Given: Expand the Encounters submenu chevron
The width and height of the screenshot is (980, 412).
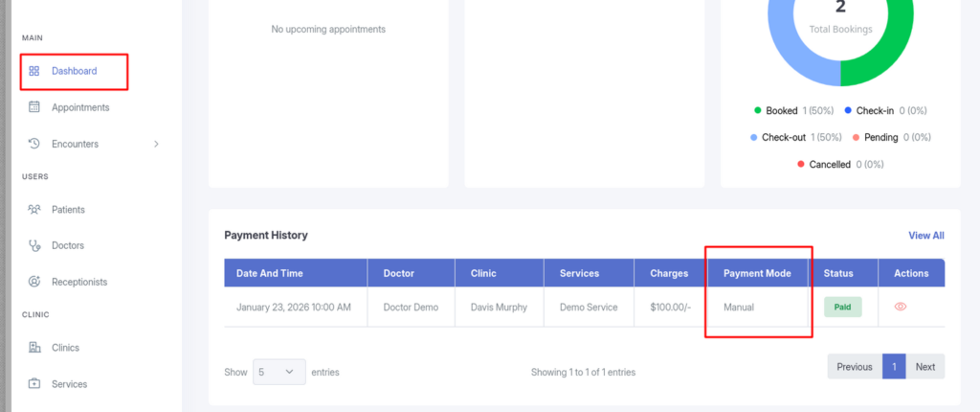Looking at the screenshot, I should [x=157, y=144].
